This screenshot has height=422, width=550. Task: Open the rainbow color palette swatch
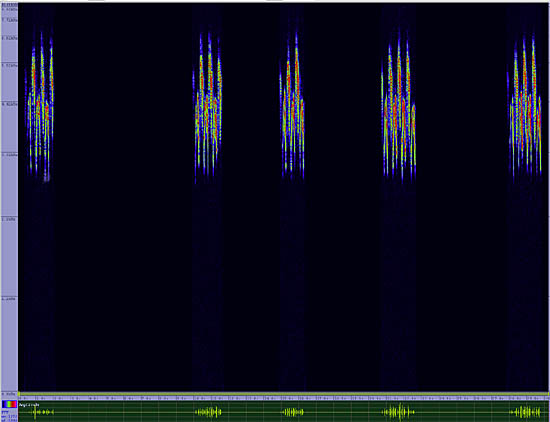(x=9, y=404)
